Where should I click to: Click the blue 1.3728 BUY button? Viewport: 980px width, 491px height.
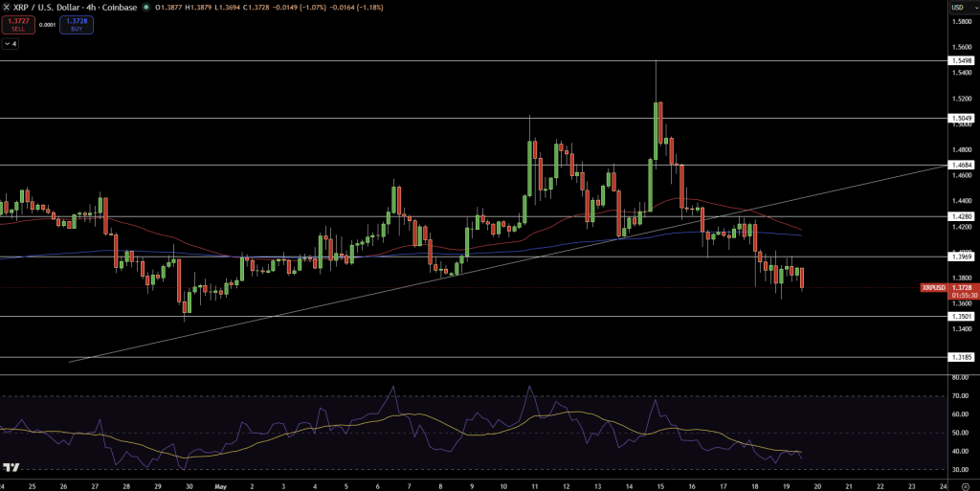pyautogui.click(x=77, y=25)
